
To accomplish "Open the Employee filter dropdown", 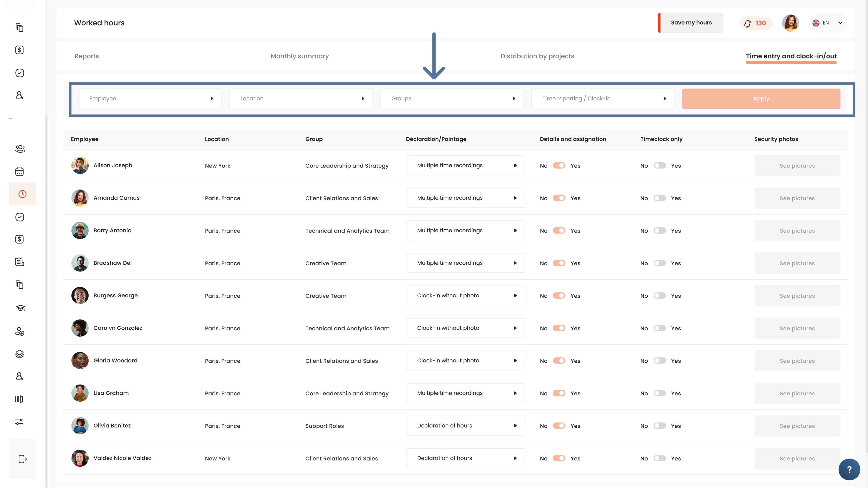I will pos(150,98).
